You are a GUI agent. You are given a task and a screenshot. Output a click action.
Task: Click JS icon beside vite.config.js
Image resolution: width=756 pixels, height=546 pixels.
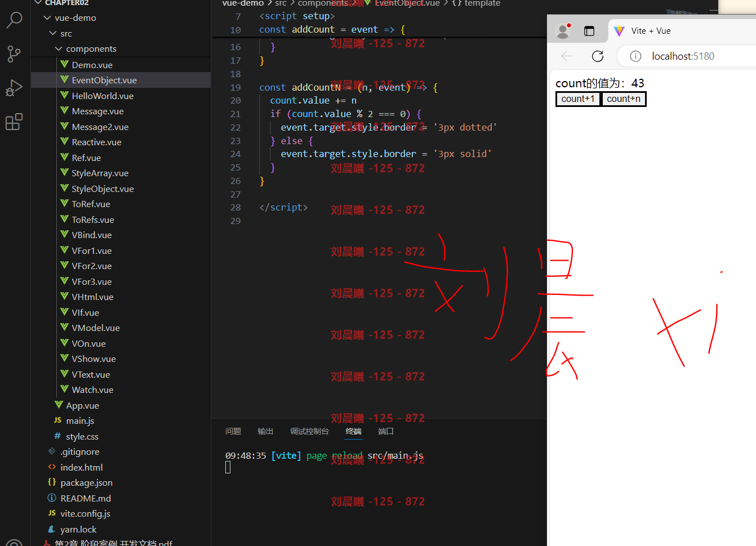[x=52, y=513]
